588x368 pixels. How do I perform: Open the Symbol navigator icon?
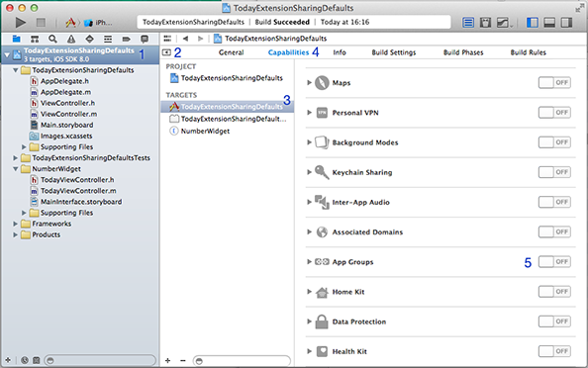(x=35, y=39)
